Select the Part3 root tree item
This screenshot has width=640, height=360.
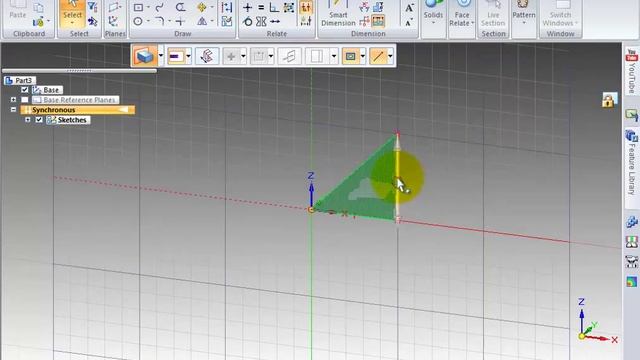click(20, 80)
